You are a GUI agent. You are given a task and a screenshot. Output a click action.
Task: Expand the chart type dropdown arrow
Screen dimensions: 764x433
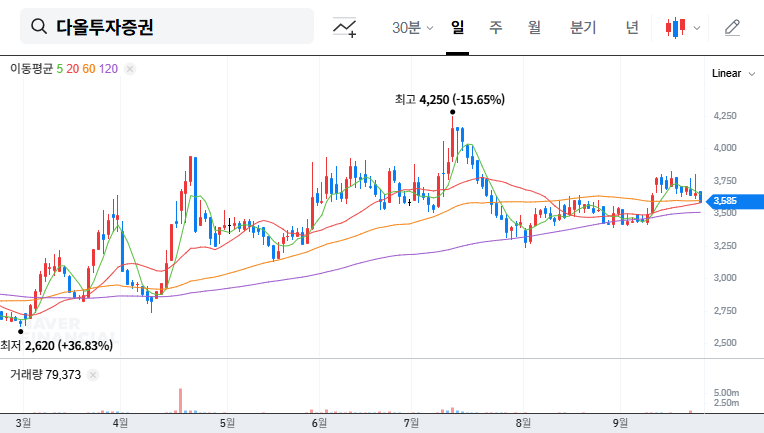coord(697,28)
